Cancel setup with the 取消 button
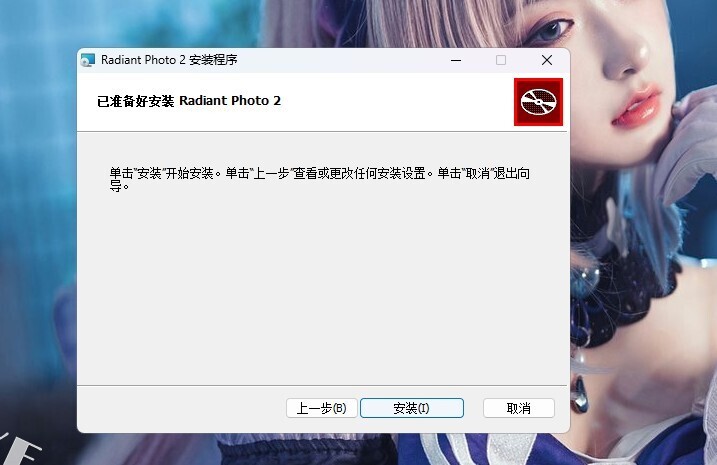 coord(518,408)
